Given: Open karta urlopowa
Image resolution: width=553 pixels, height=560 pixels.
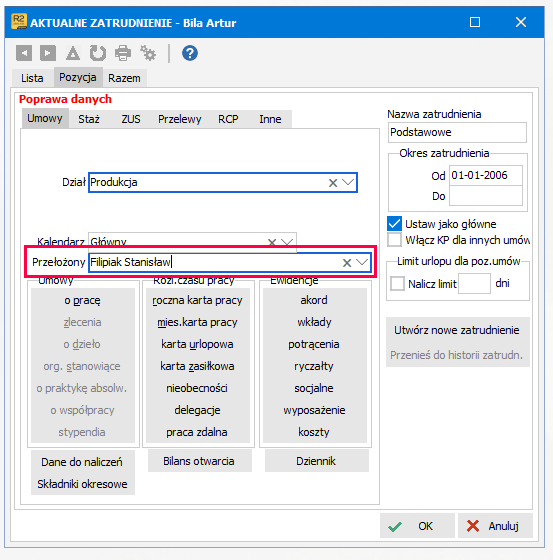Looking at the screenshot, I should click(x=197, y=344).
